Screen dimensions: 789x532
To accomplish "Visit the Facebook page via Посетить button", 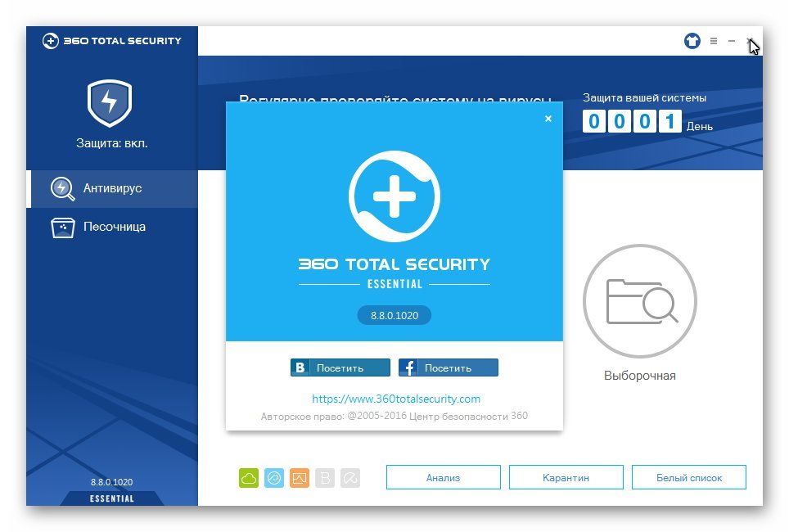I will pos(449,368).
